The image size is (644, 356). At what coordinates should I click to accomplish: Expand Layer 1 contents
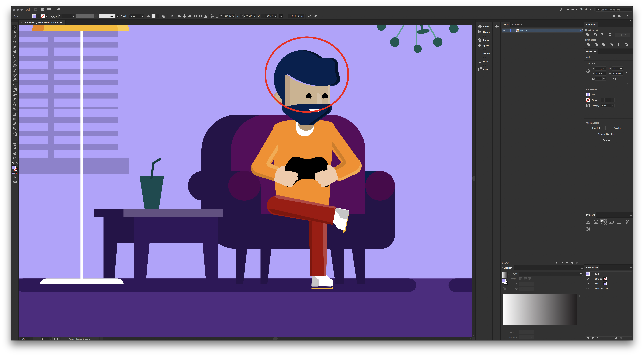tap(513, 31)
